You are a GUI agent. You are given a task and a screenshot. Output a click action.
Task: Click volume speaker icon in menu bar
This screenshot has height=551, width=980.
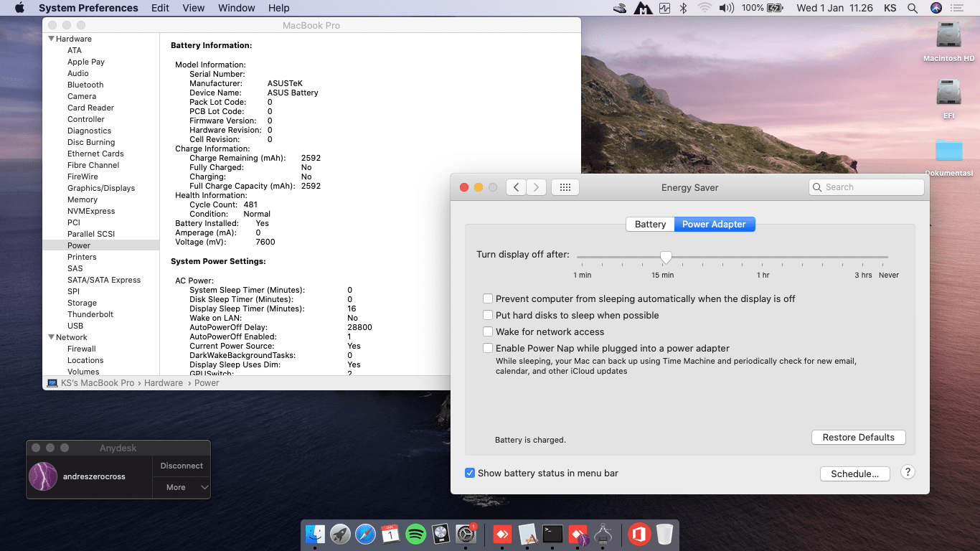click(x=726, y=8)
